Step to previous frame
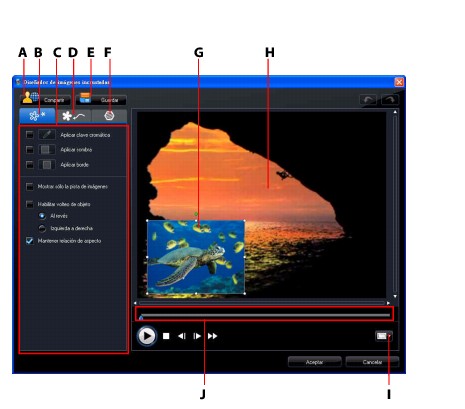Viewport: 465px width, 409px height. (182, 336)
